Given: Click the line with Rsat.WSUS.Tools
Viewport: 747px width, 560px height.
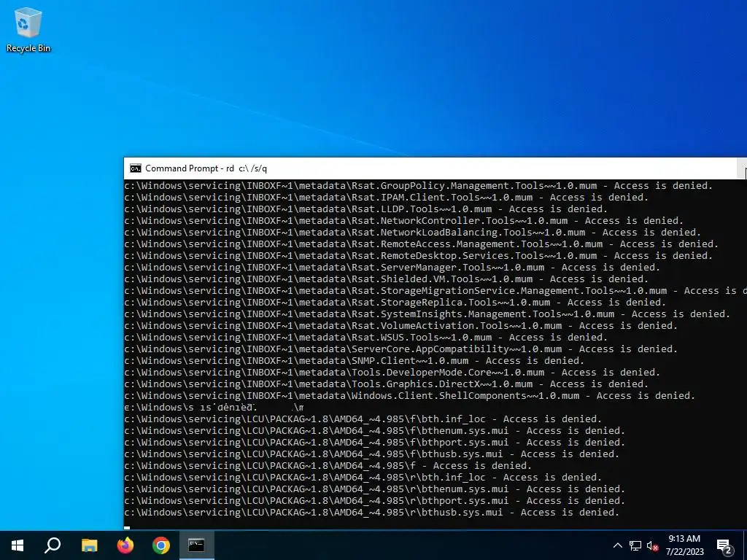Looking at the screenshot, I should point(366,337).
